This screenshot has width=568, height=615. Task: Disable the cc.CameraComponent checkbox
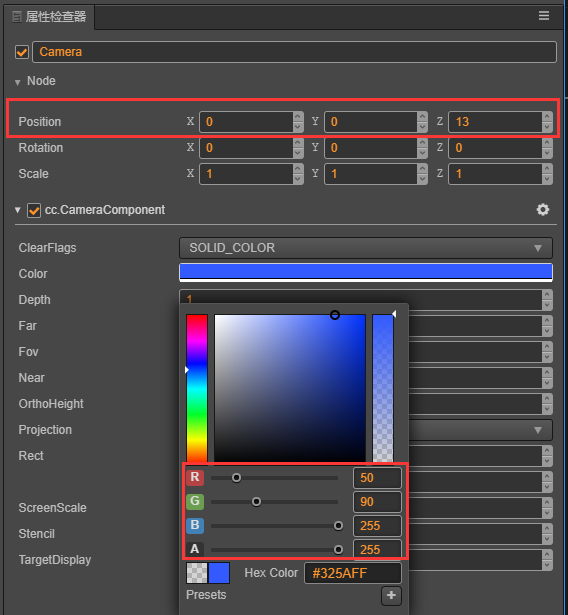pyautogui.click(x=34, y=210)
